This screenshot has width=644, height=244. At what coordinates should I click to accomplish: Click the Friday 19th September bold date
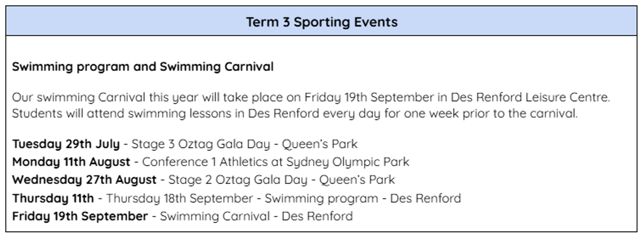point(80,216)
